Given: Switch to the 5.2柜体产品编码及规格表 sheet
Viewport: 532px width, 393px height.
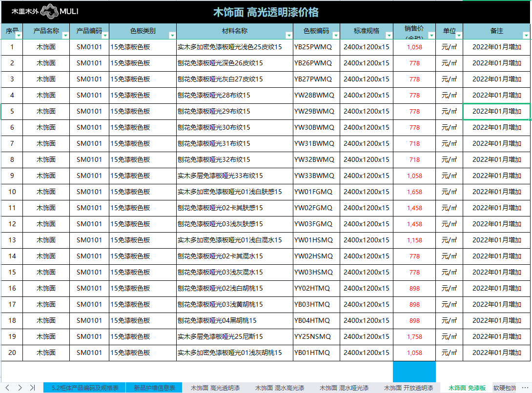Looking at the screenshot, I should (85, 388).
